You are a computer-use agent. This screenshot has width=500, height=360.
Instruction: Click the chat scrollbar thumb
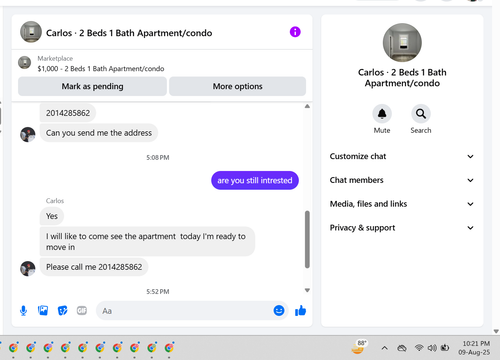pyautogui.click(x=307, y=239)
